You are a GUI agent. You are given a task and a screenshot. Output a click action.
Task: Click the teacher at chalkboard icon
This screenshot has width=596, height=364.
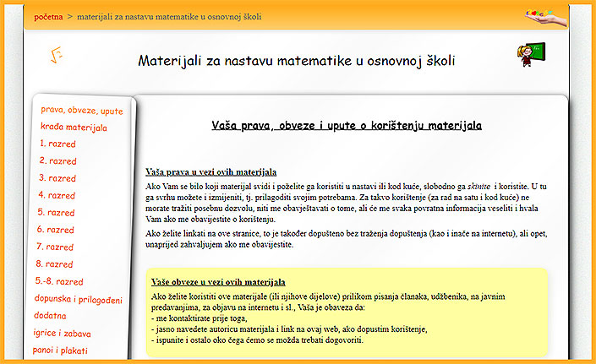(531, 54)
